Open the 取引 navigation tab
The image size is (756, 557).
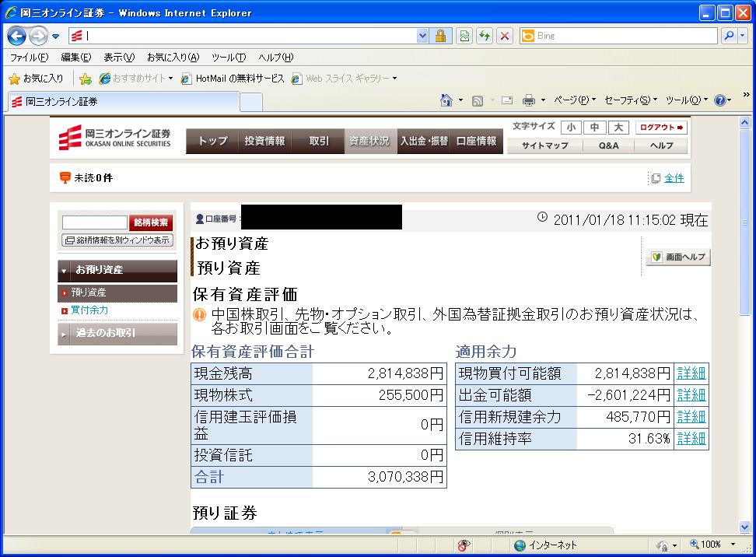(x=319, y=141)
